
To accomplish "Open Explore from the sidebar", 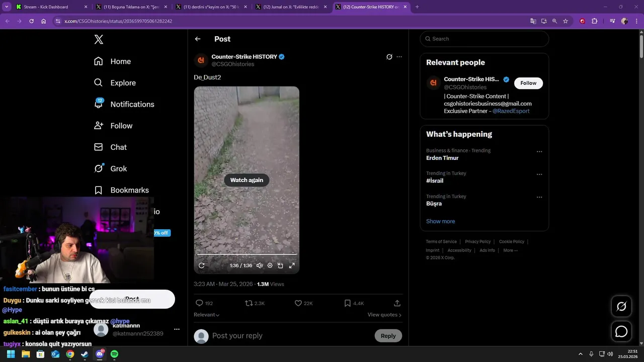I will 115,83.
